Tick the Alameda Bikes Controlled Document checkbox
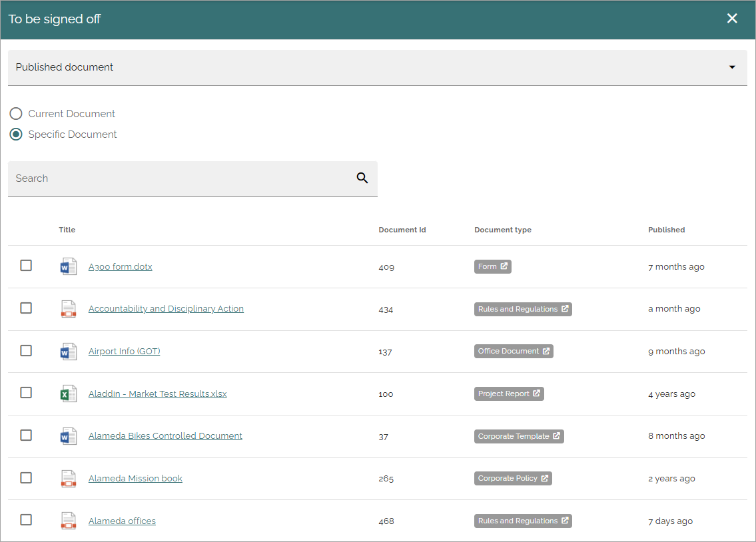This screenshot has height=542, width=756. 26,435
